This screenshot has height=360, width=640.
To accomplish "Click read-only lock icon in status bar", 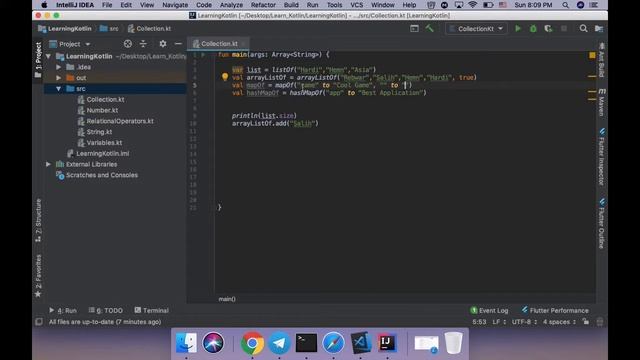I will coord(586,322).
